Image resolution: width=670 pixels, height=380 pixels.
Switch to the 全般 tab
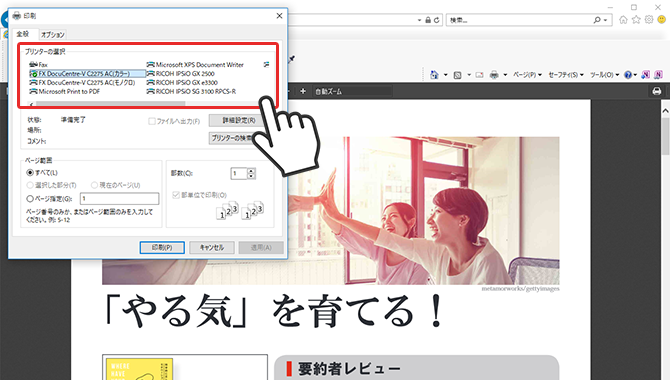[23, 34]
